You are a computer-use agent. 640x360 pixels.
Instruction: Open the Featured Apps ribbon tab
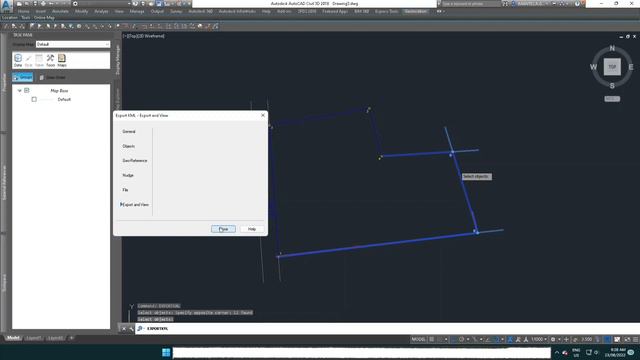pyautogui.click(x=335, y=11)
